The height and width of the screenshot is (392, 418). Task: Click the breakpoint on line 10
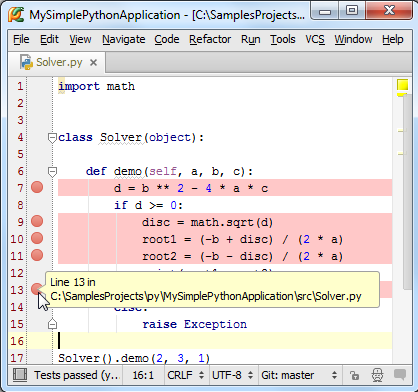tap(37, 238)
